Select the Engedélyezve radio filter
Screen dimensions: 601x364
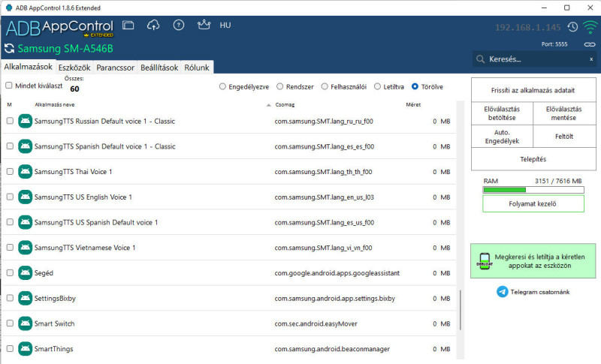pyautogui.click(x=222, y=86)
